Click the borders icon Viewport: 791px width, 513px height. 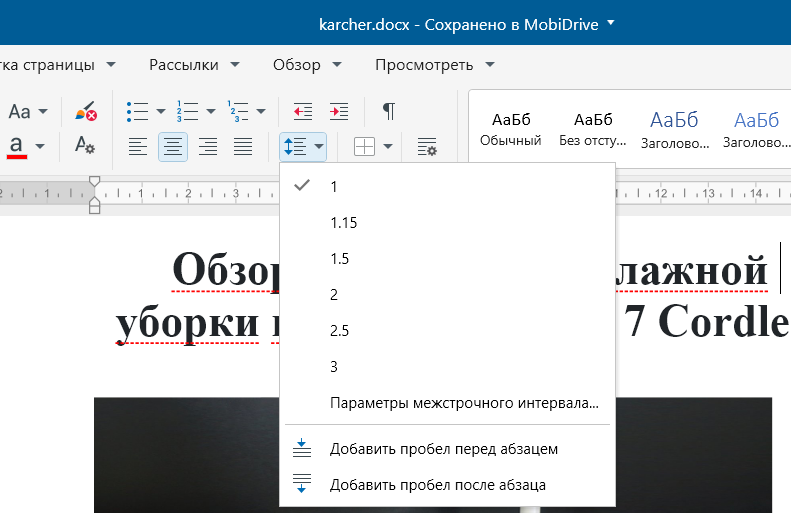pyautogui.click(x=364, y=147)
